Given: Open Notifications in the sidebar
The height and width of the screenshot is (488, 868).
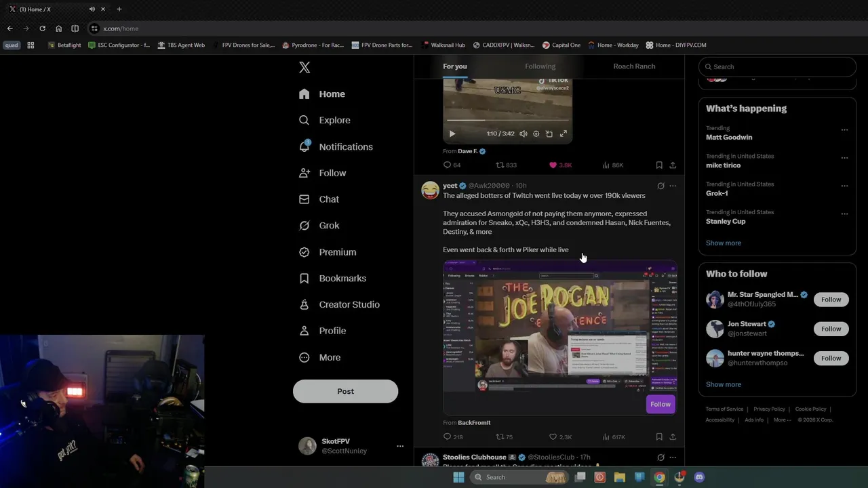Looking at the screenshot, I should [336, 146].
